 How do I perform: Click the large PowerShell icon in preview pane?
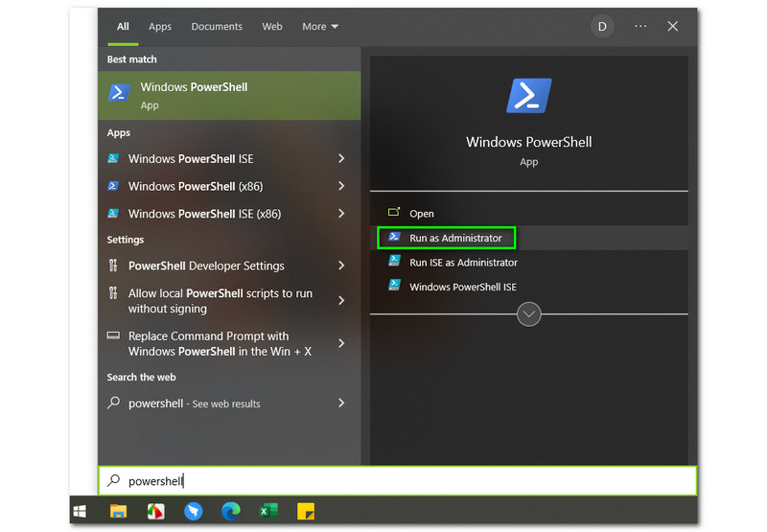pyautogui.click(x=528, y=97)
